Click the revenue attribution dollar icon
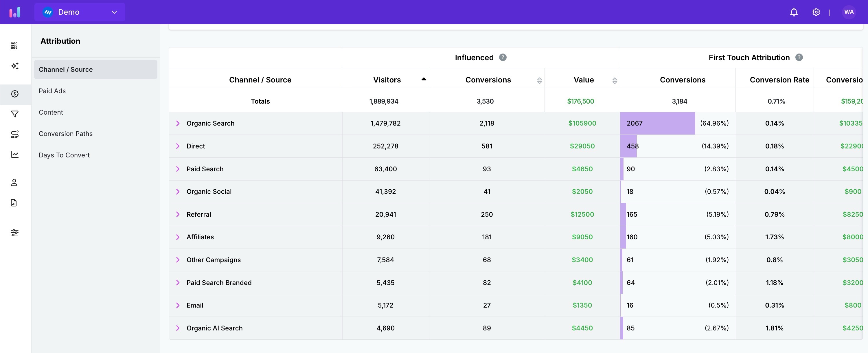Screen dimensions: 868x353 point(14,94)
